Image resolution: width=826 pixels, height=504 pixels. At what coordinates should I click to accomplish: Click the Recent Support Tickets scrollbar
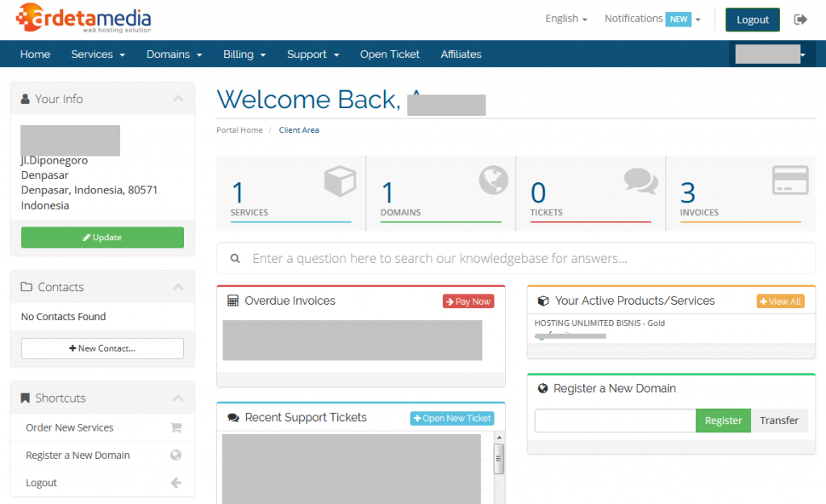[x=499, y=460]
